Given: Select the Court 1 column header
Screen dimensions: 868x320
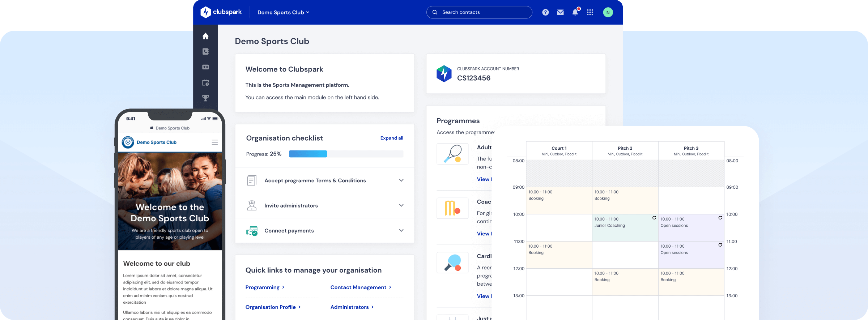Looking at the screenshot, I should pos(559,151).
